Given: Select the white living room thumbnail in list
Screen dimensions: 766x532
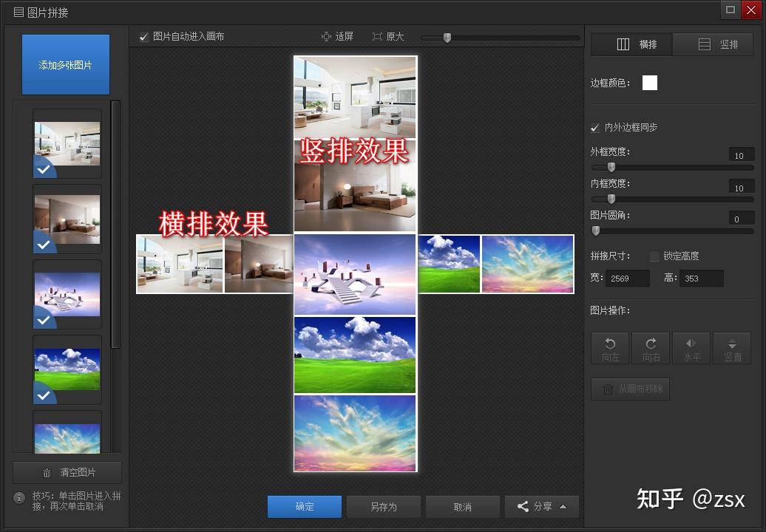Looking at the screenshot, I should click(67, 143).
